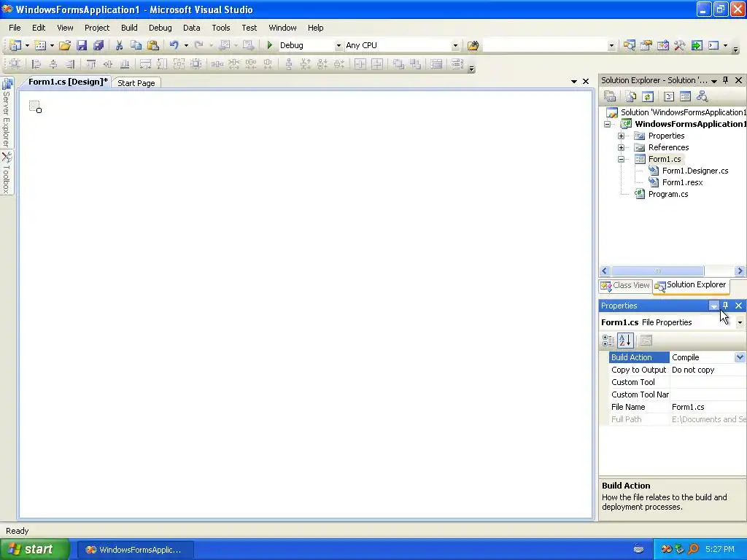Viewport: 747px width, 560px height.
Task: Click the Cut scissors icon
Action: click(x=119, y=45)
